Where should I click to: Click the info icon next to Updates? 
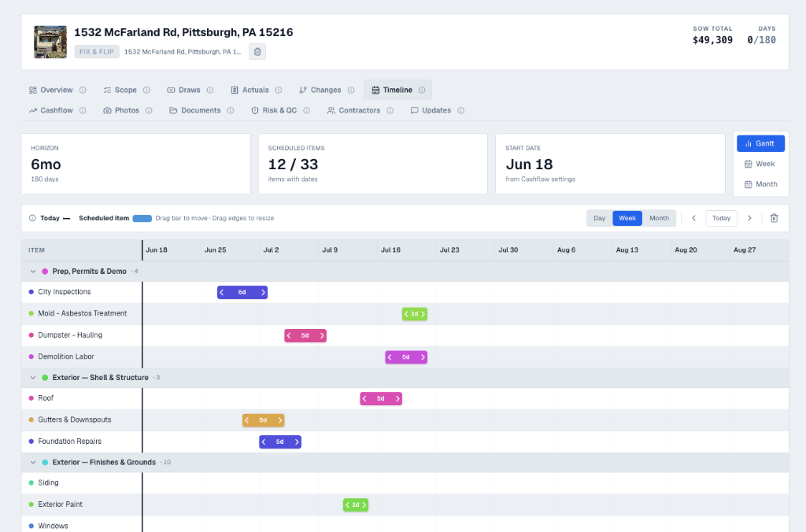point(461,110)
